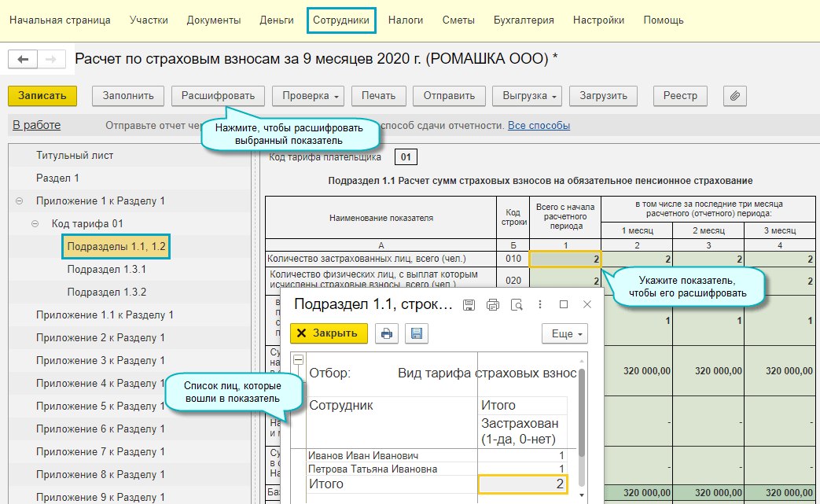Open the Налоги menu
The height and width of the screenshot is (504, 820).
[406, 20]
